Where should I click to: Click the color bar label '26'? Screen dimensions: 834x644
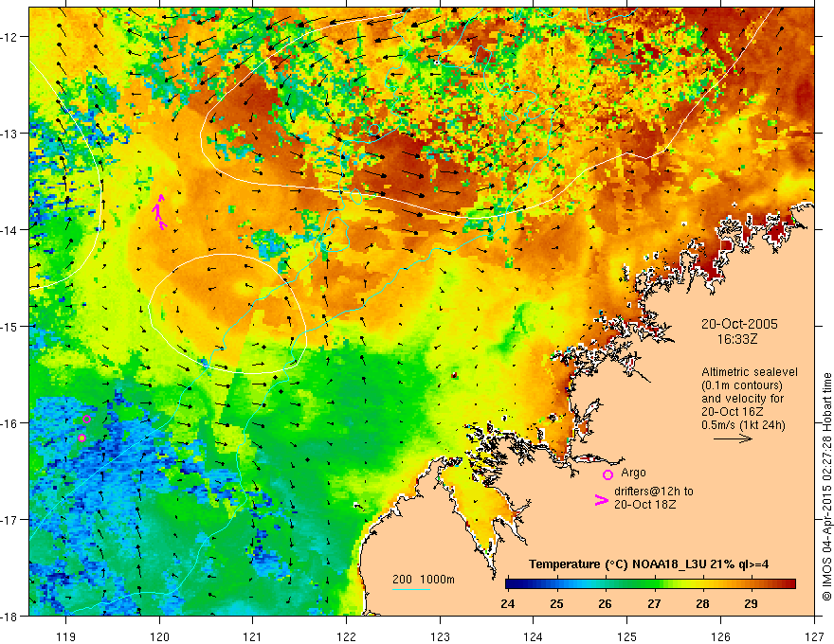(605, 604)
